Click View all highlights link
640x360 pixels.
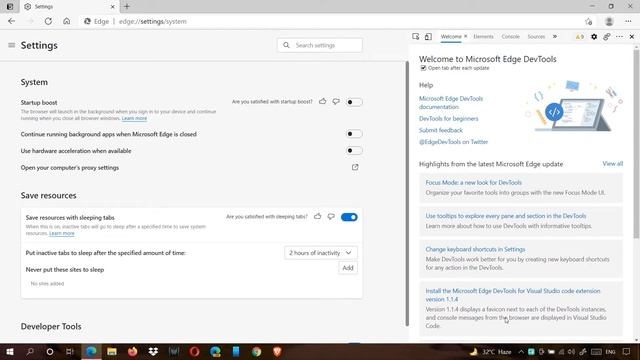(613, 164)
